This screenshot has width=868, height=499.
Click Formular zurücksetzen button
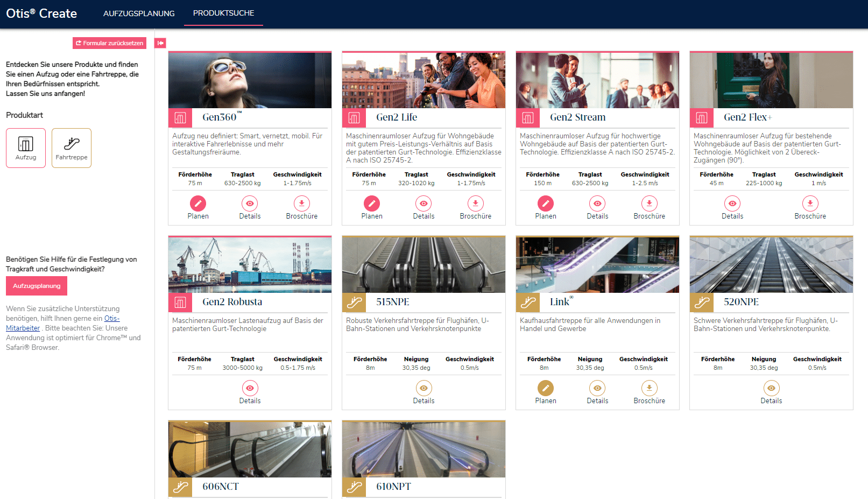[x=109, y=43]
